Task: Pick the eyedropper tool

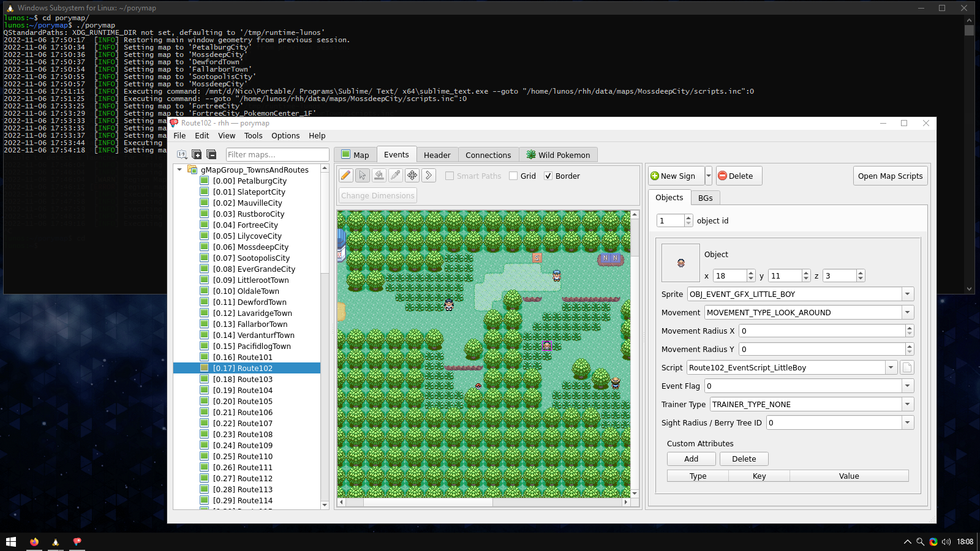Action: pyautogui.click(x=396, y=176)
